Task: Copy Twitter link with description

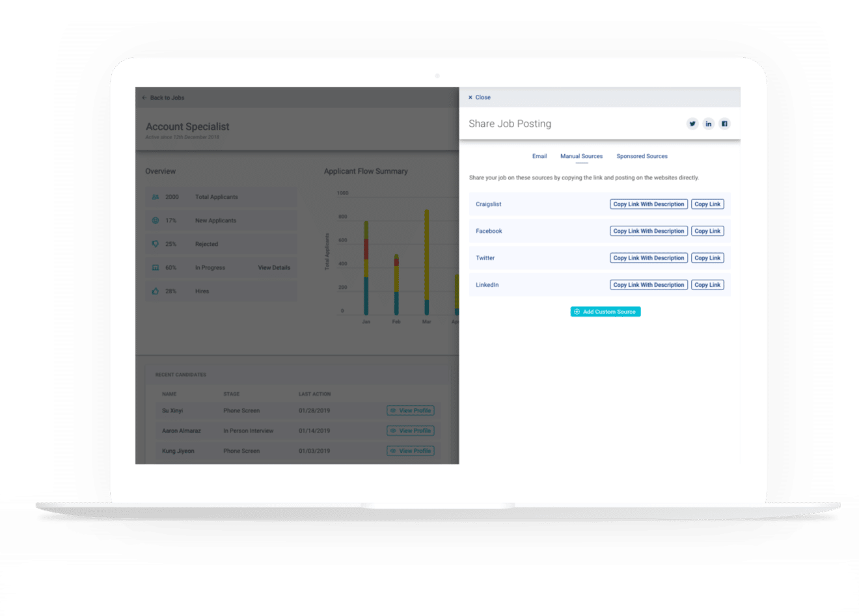Action: click(649, 258)
